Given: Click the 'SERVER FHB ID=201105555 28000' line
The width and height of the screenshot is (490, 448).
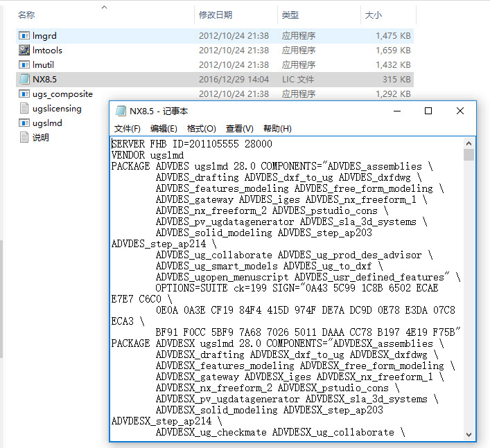Looking at the screenshot, I should tap(191, 143).
